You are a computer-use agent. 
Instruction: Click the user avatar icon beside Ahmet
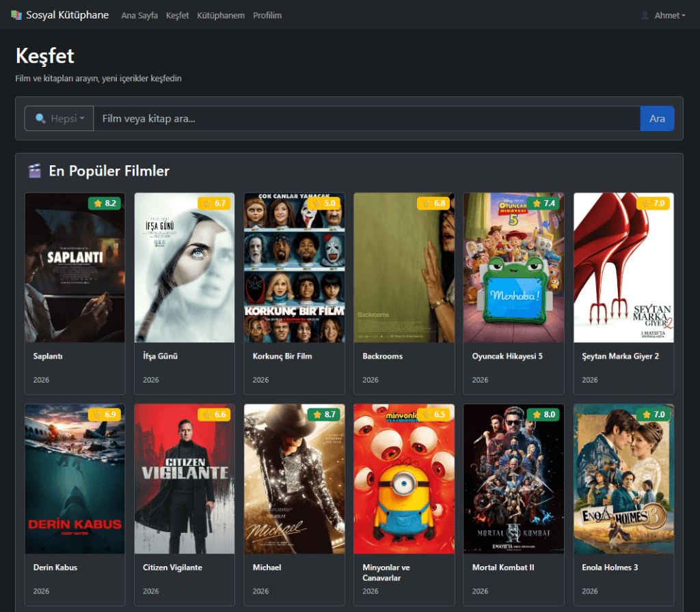point(645,16)
